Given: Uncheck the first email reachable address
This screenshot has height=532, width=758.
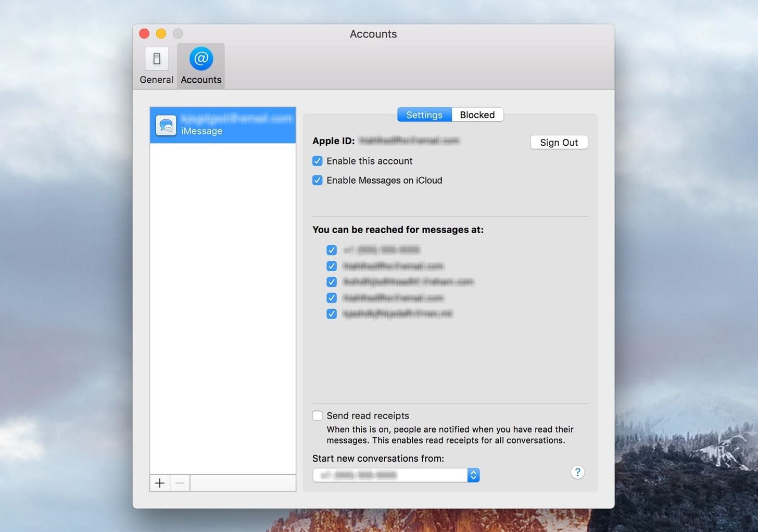Looking at the screenshot, I should 332,266.
